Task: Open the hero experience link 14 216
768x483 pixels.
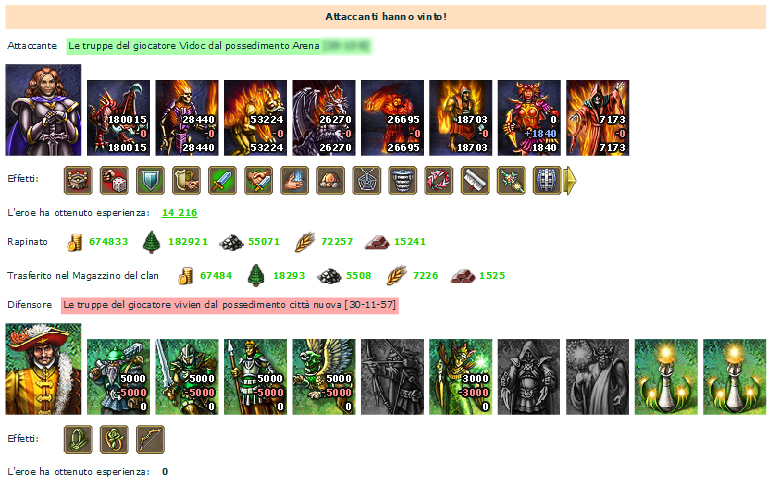Action: click(x=180, y=213)
